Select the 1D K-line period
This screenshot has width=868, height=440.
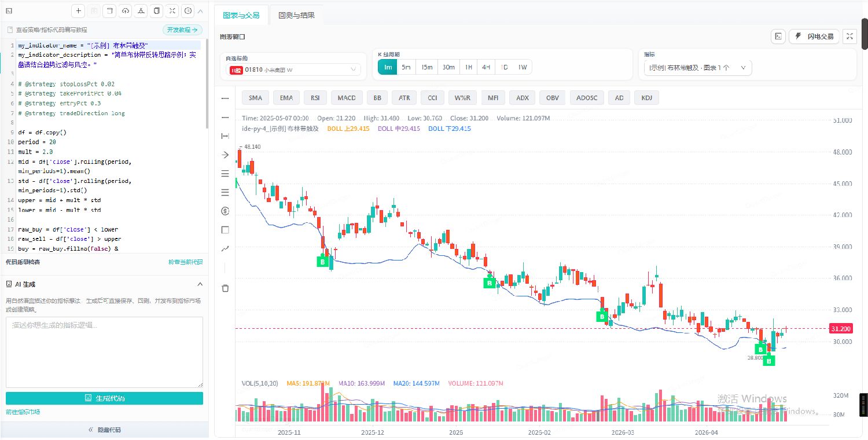pos(504,67)
